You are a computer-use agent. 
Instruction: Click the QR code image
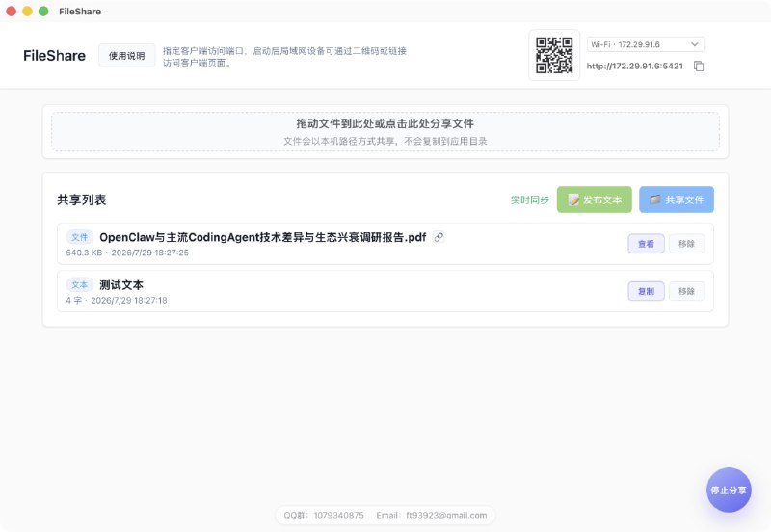click(554, 55)
